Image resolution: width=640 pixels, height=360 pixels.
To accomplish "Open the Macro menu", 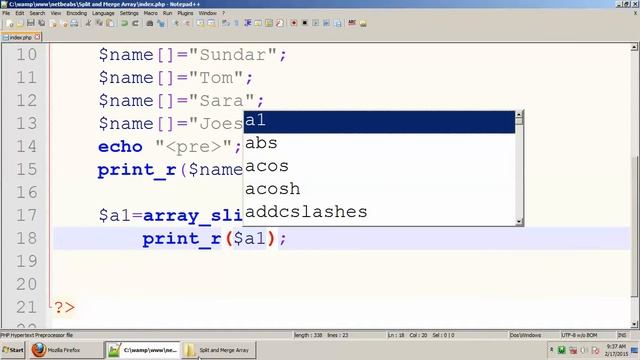I will [x=151, y=13].
